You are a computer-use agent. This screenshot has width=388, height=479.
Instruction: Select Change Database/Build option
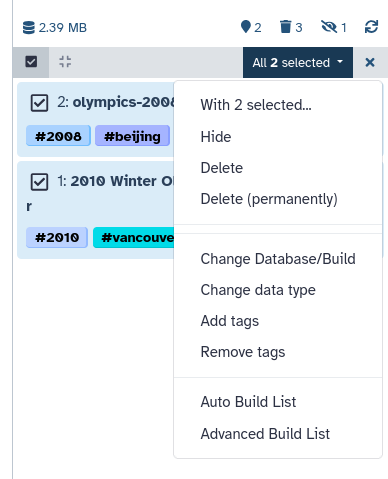click(278, 259)
